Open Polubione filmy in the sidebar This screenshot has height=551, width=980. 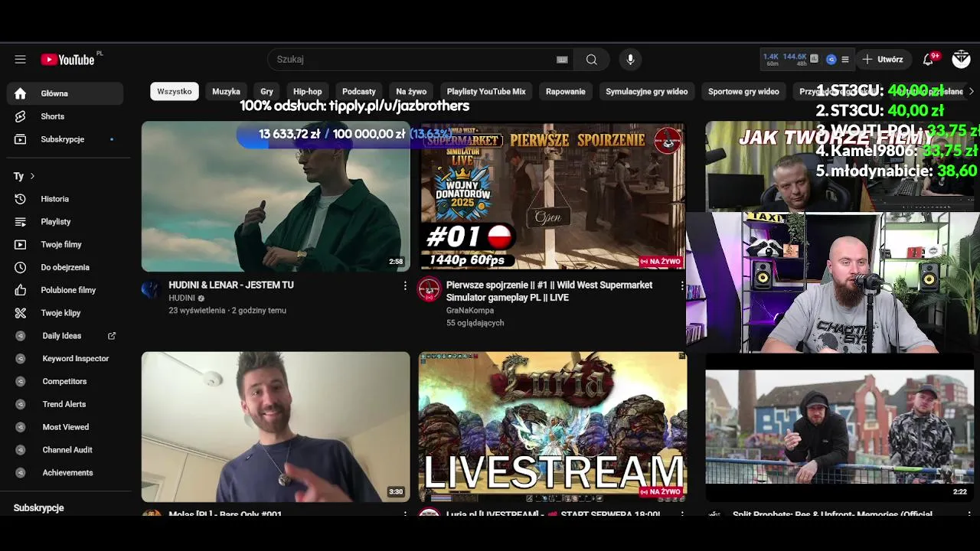coord(65,290)
